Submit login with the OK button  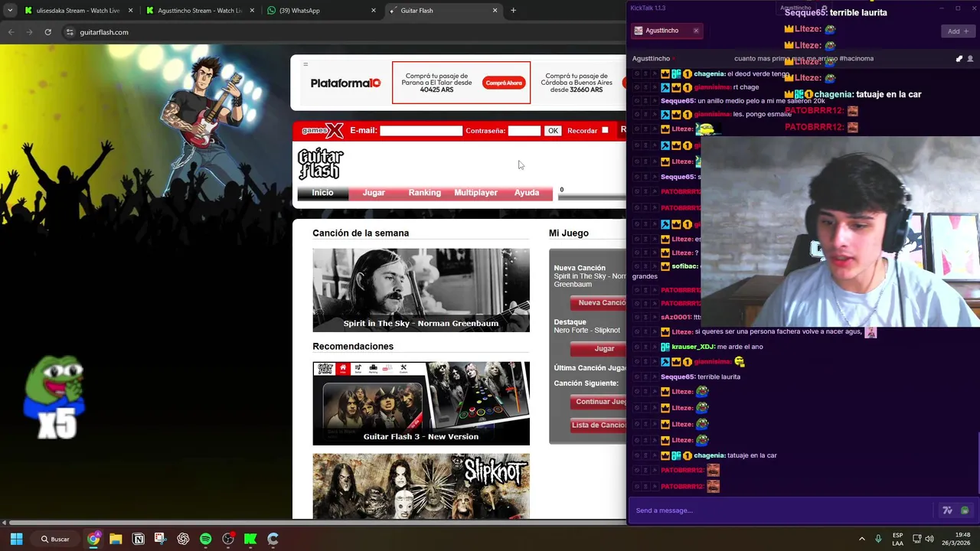click(553, 131)
